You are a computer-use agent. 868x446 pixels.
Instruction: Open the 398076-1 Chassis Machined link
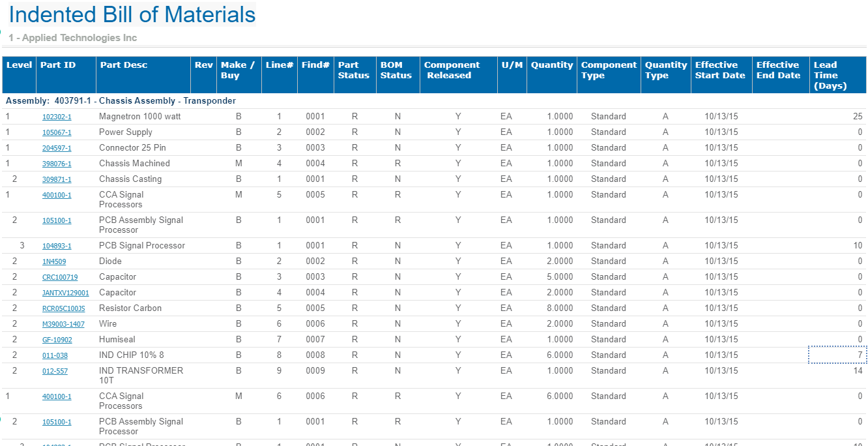click(x=57, y=164)
